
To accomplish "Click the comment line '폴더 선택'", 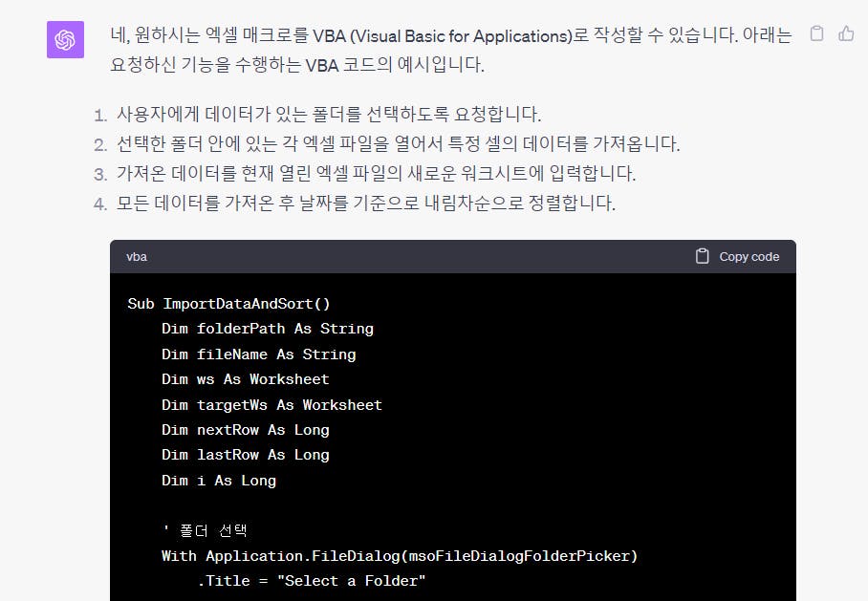I will click(205, 530).
